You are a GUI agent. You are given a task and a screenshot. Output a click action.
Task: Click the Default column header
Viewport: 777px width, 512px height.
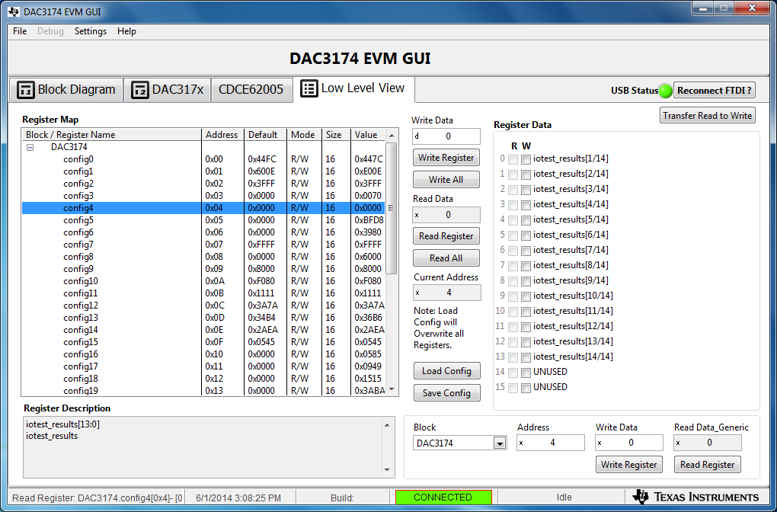pyautogui.click(x=265, y=135)
